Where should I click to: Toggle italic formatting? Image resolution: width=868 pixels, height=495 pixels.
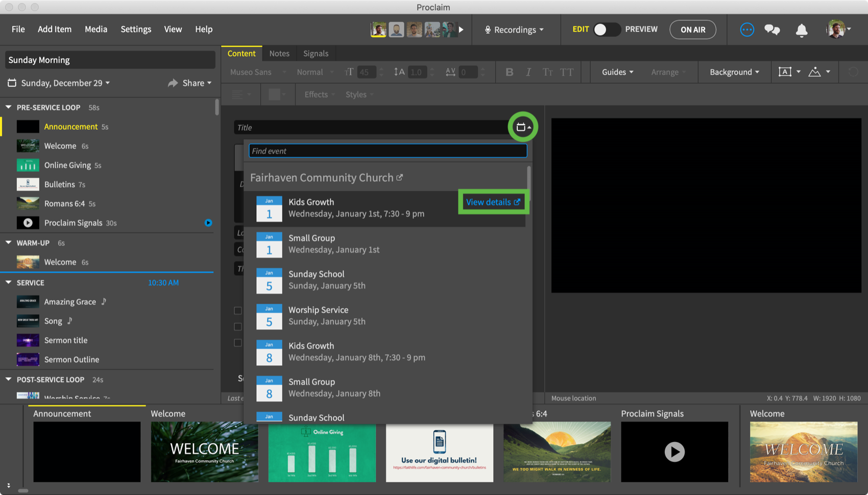click(x=528, y=72)
